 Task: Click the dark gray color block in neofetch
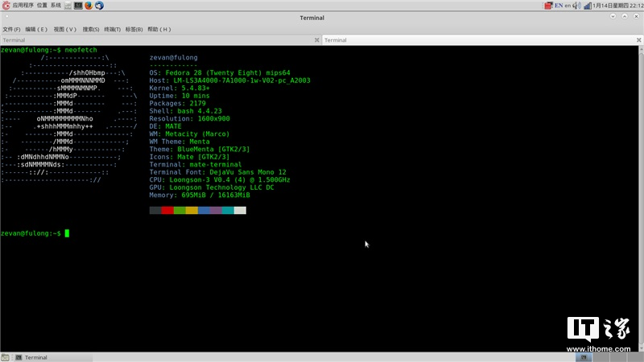[155, 210]
